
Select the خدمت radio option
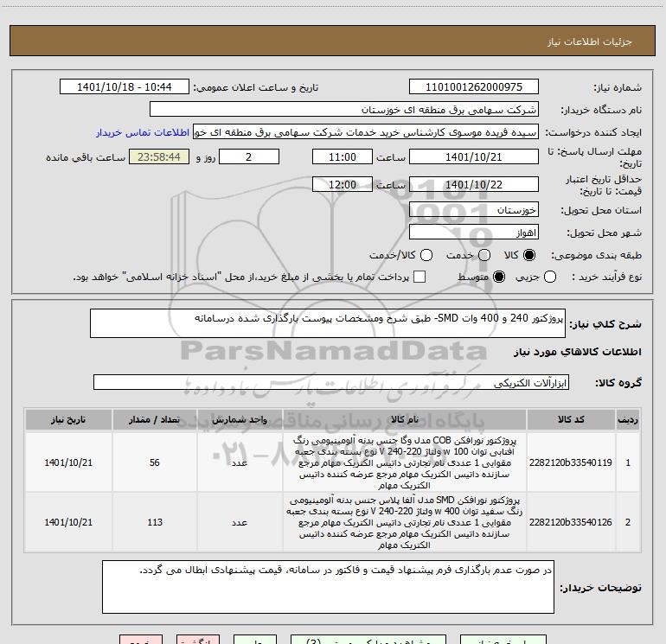point(483,255)
